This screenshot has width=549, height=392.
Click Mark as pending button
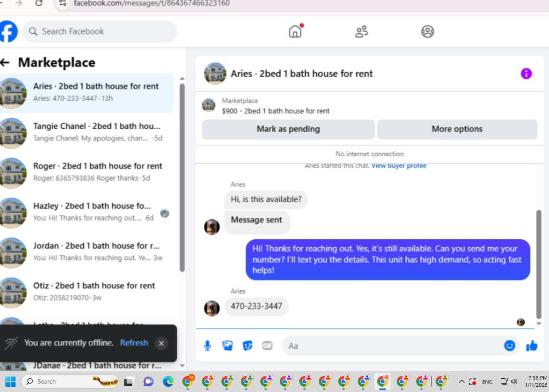click(288, 129)
